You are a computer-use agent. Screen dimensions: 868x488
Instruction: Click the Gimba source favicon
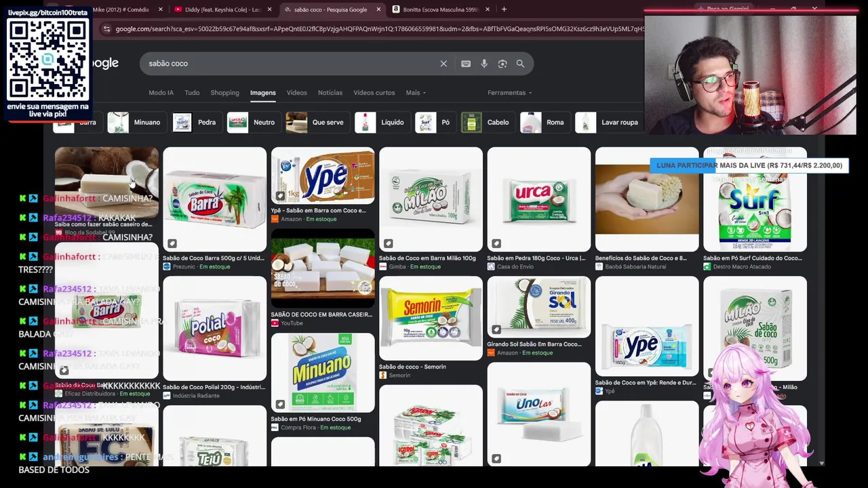[x=382, y=267]
